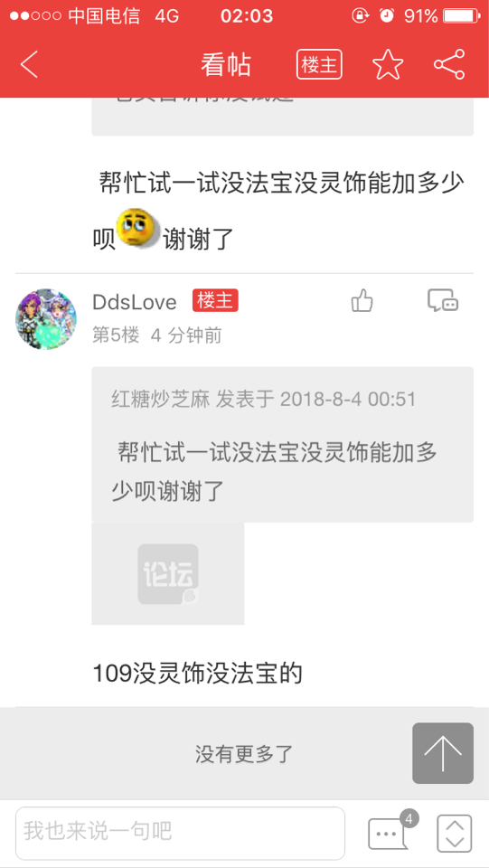Like DdsLove's reply with thumbs-up
This screenshot has height=868, width=489.
(x=362, y=302)
